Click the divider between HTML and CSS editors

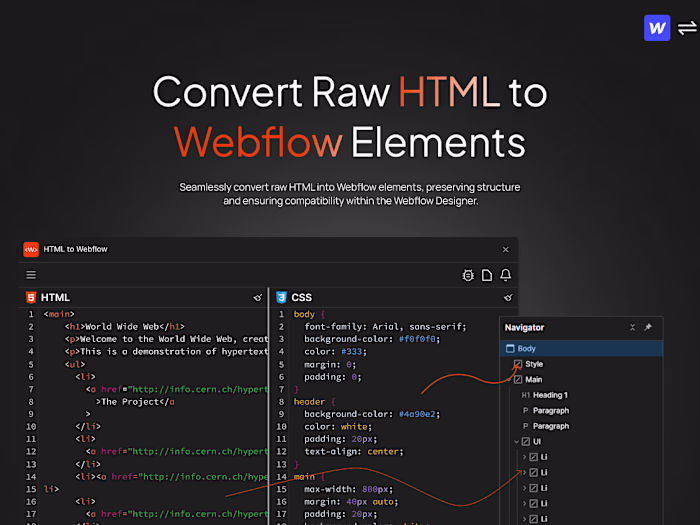[269, 406]
